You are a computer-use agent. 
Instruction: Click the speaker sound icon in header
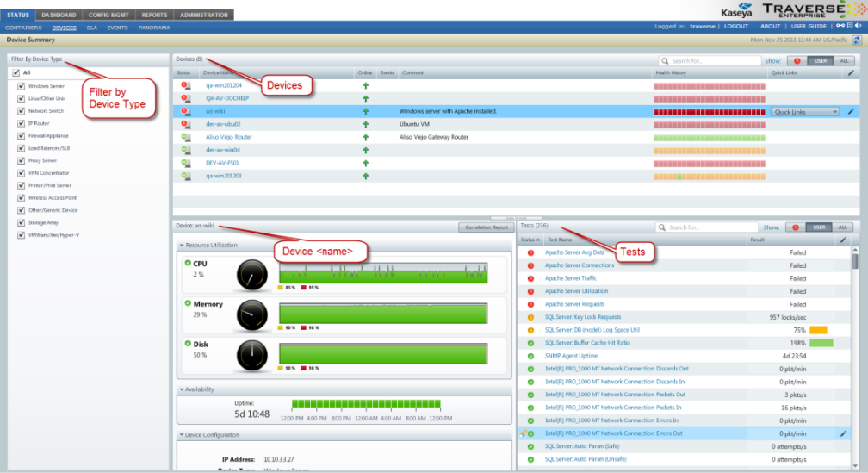(859, 27)
